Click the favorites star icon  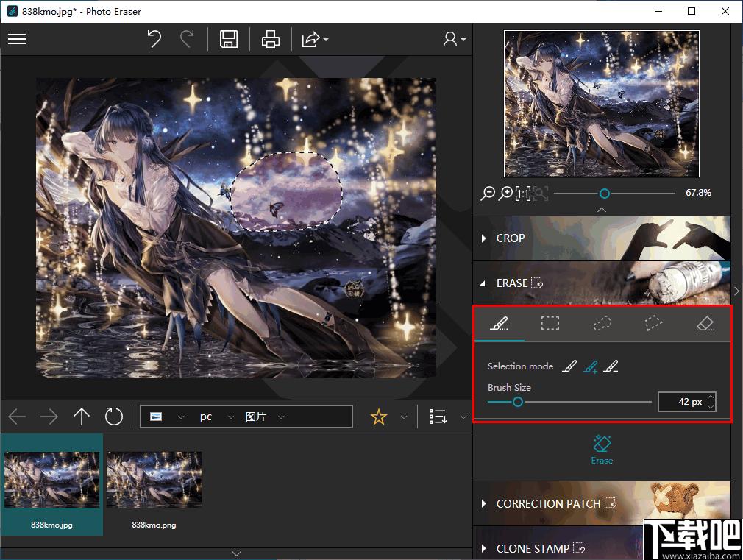pyautogui.click(x=379, y=417)
